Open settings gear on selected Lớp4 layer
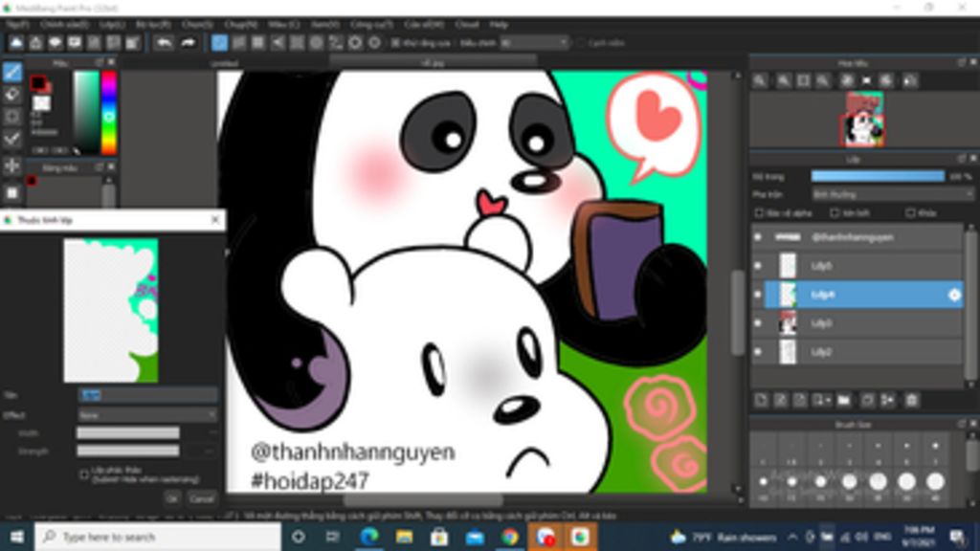Screen dimensions: 980x551 [954, 295]
